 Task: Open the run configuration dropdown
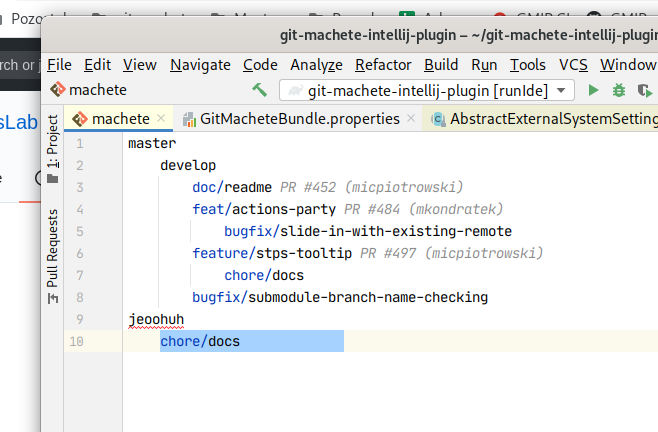(561, 90)
